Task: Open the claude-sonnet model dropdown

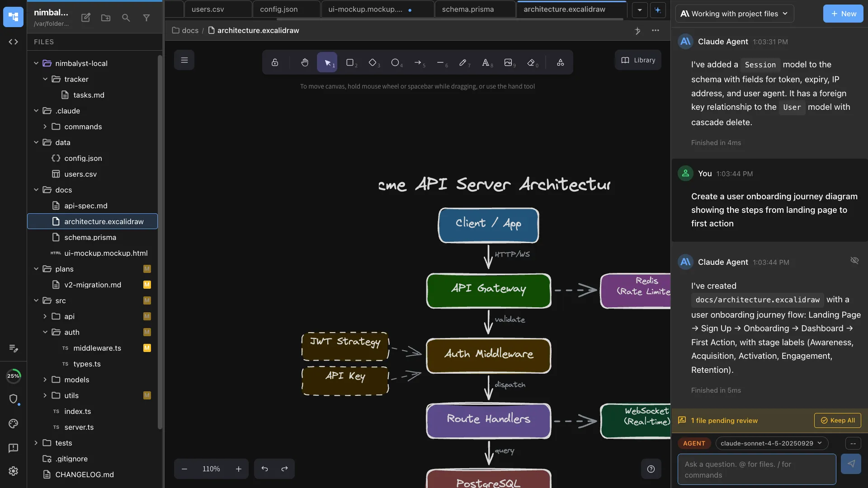Action: [771, 443]
